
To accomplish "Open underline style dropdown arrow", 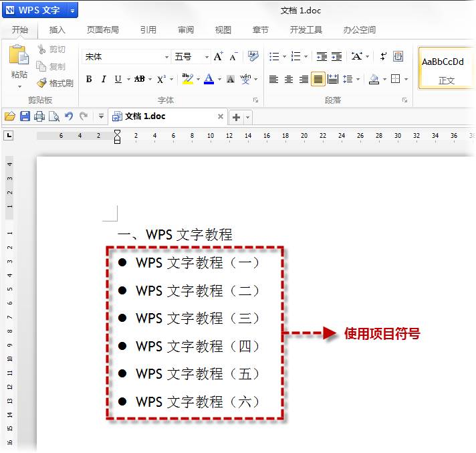I will click(x=128, y=80).
